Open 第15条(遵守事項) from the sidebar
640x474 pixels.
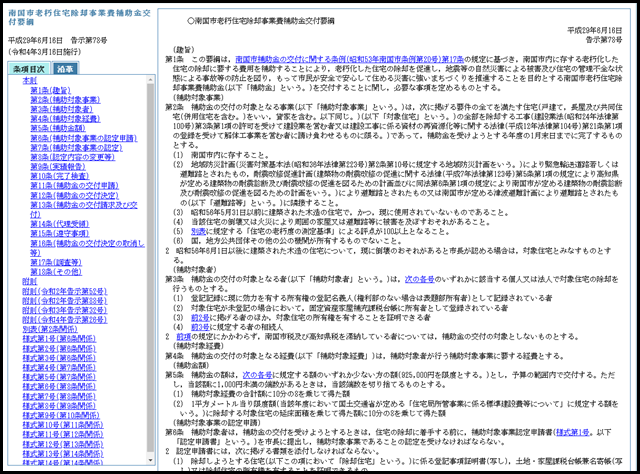point(59,235)
